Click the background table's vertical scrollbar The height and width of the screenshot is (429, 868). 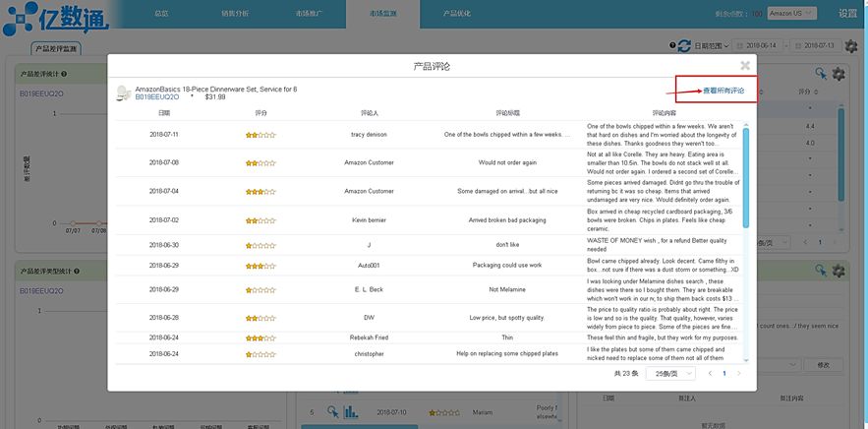(x=840, y=154)
